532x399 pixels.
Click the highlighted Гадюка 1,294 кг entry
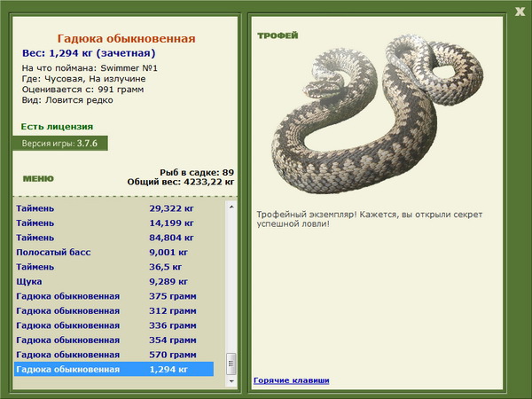(x=114, y=369)
